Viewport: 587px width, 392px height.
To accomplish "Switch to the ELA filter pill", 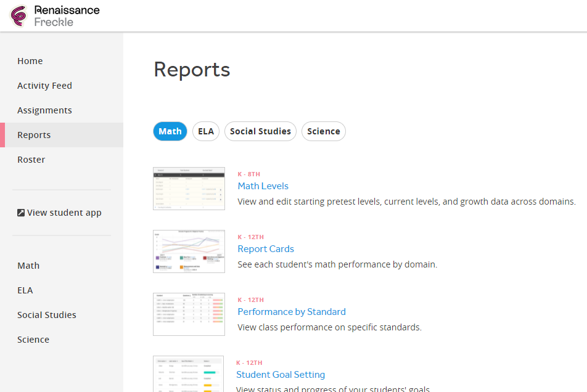I will (x=206, y=131).
